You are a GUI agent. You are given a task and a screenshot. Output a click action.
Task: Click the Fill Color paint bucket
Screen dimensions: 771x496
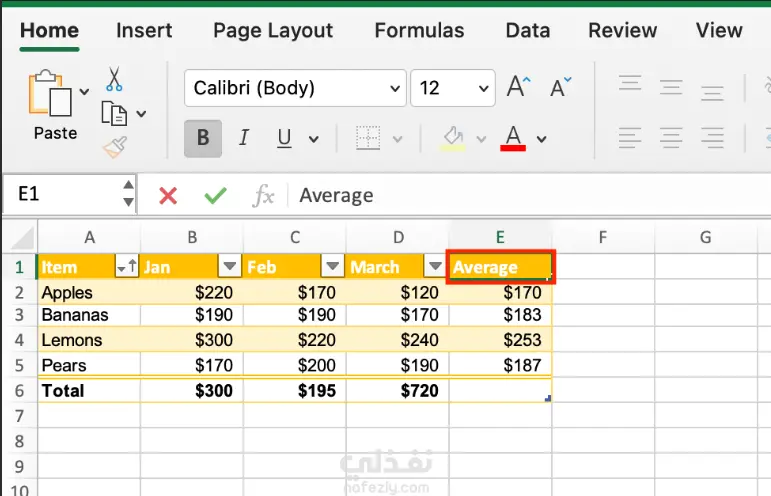pos(453,137)
